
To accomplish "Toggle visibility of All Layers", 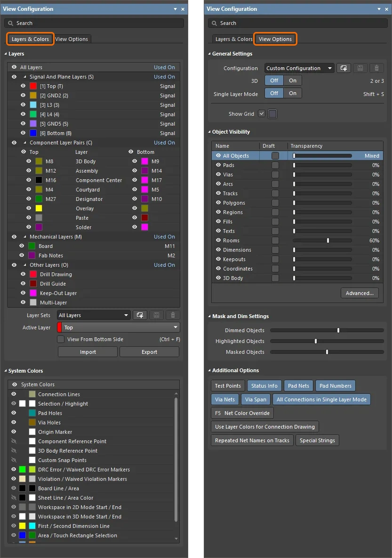I will coord(14,67).
